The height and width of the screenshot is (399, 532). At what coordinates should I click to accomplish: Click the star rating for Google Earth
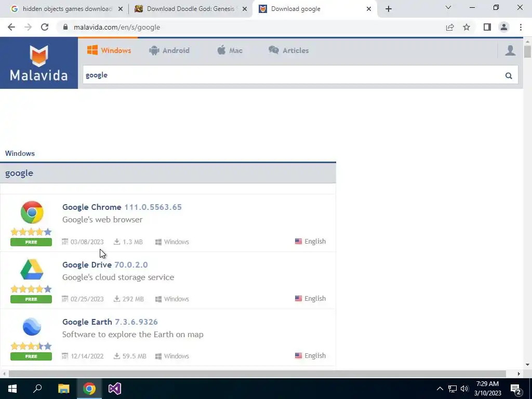click(31, 346)
